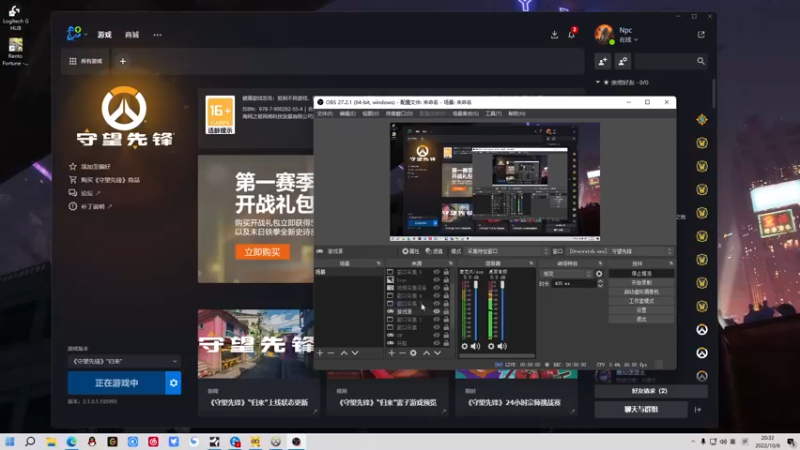Collapse the favorite friends 0/0 expander

[597, 82]
